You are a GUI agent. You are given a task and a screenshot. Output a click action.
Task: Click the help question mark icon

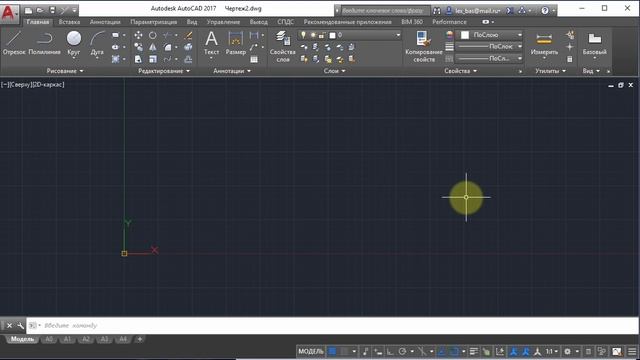tap(544, 11)
